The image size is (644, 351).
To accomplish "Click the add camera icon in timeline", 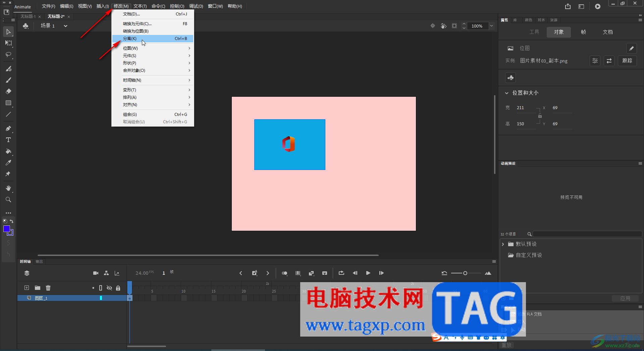I will pyautogui.click(x=96, y=273).
